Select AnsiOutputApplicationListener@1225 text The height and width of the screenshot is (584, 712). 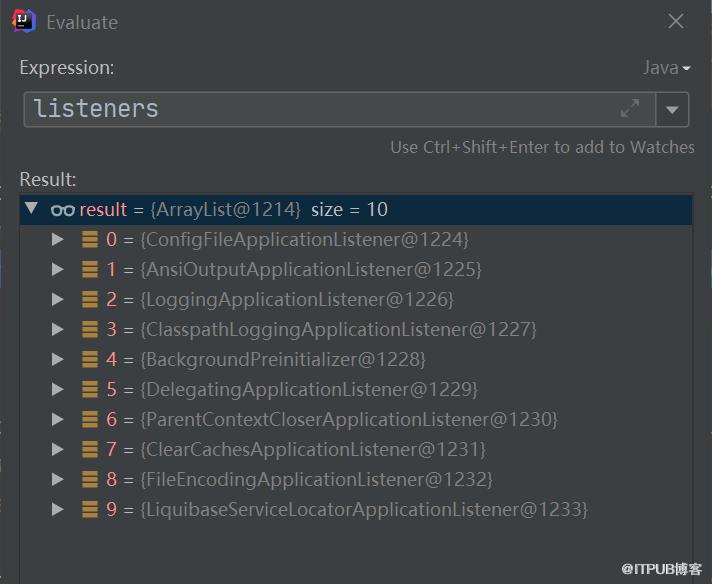point(311,269)
